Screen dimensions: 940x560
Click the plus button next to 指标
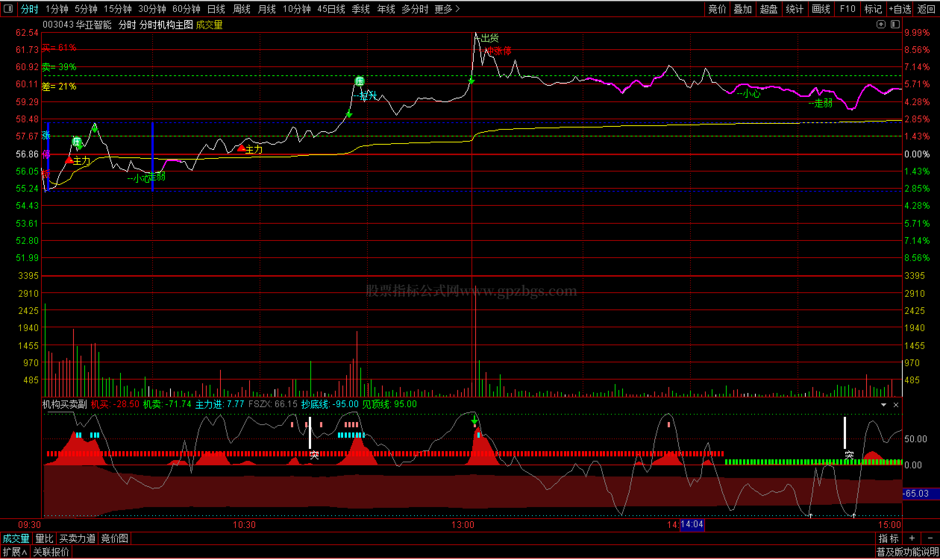[912, 538]
